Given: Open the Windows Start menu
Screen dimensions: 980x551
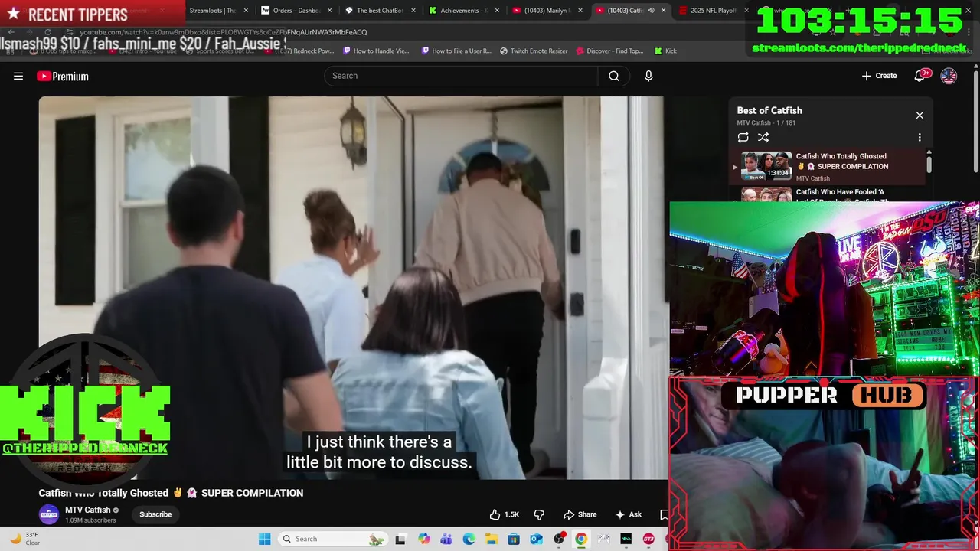Looking at the screenshot, I should pyautogui.click(x=264, y=539).
